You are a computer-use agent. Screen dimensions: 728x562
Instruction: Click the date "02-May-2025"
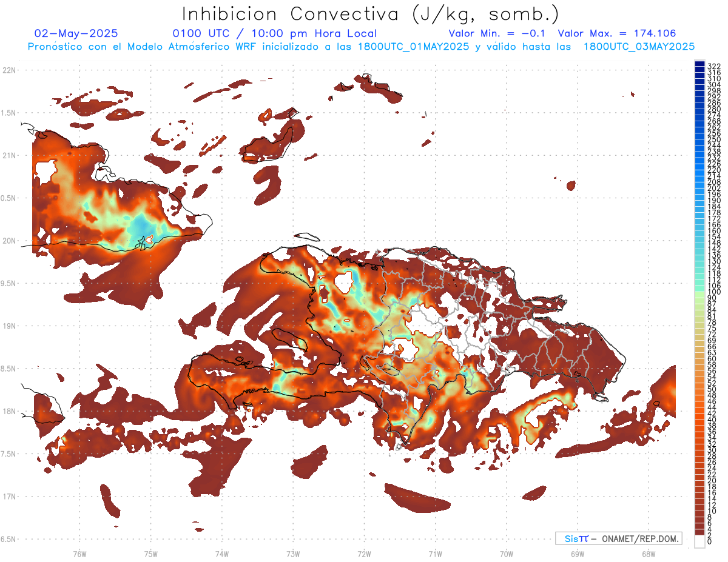(76, 33)
